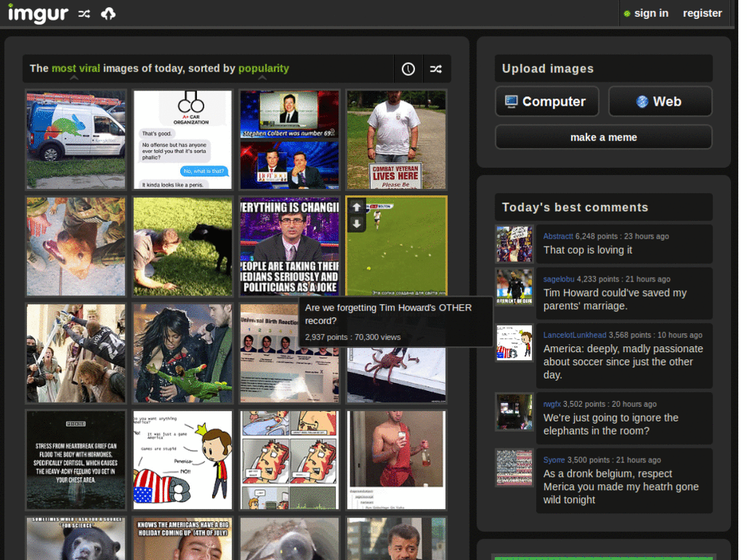Click rwgfx's comment avatar thumbnail
The width and height of the screenshot is (747, 560).
514,412
